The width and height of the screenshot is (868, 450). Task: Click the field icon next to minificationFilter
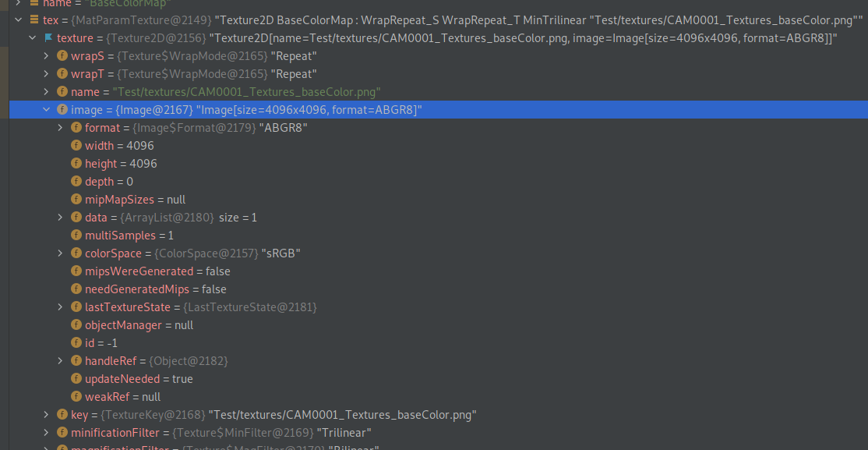tap(62, 433)
